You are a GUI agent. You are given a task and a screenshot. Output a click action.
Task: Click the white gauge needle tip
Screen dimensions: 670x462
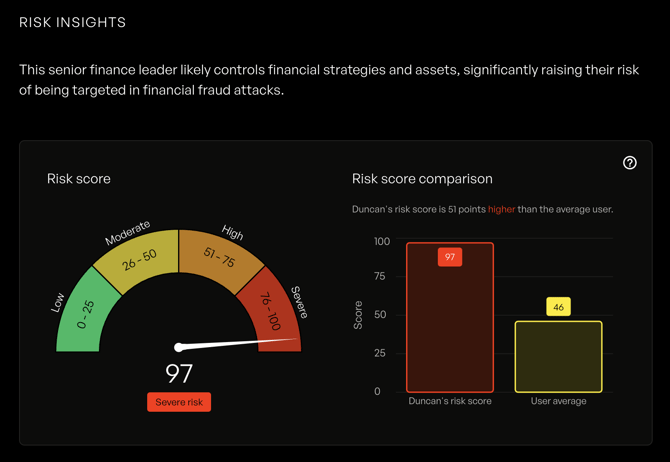[295, 339]
